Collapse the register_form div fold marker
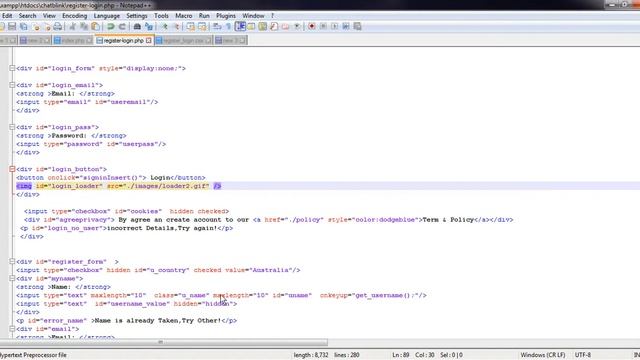This screenshot has width=640, height=360. (12, 261)
